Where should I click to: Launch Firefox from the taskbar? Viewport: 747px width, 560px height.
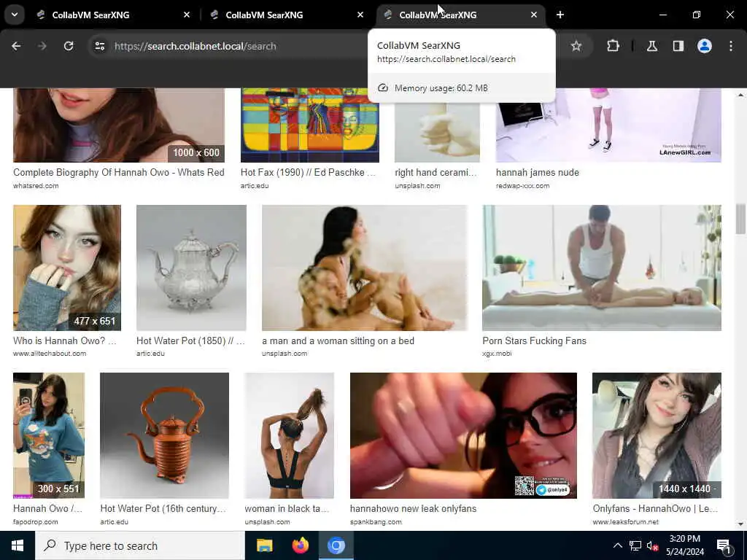click(300, 545)
